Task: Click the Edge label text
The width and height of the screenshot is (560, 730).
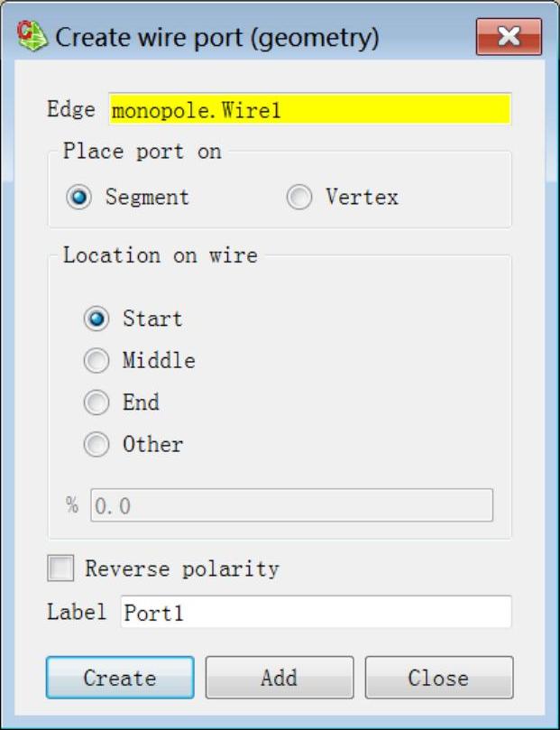Action: [70, 110]
